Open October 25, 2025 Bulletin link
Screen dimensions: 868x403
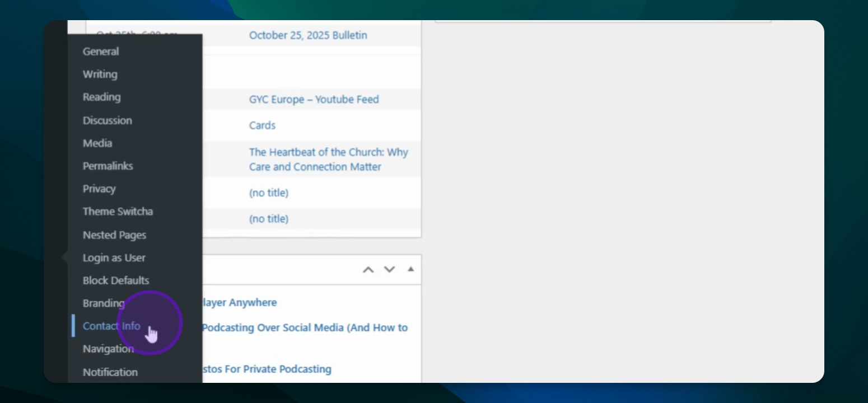(308, 35)
